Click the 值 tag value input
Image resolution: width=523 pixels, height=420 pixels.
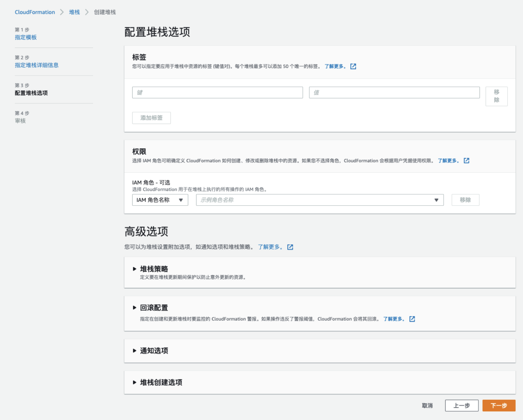coord(394,92)
